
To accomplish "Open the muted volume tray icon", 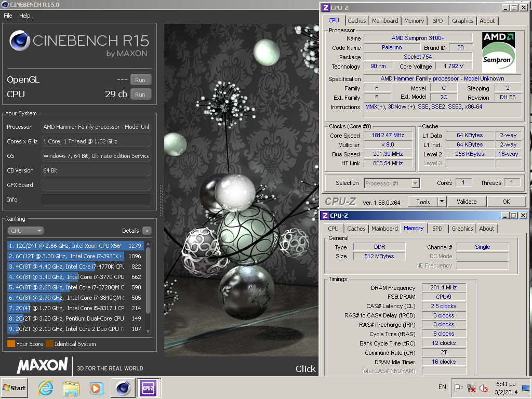I will tap(484, 388).
